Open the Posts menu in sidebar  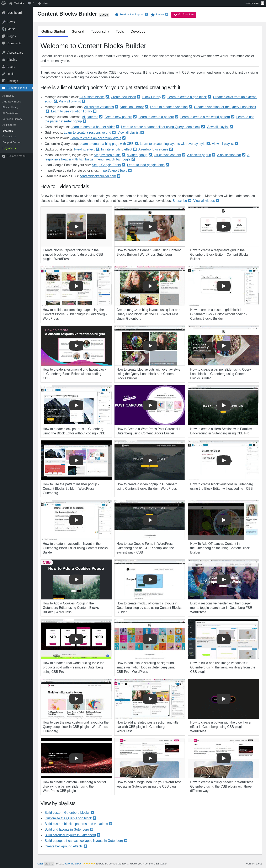(16, 22)
